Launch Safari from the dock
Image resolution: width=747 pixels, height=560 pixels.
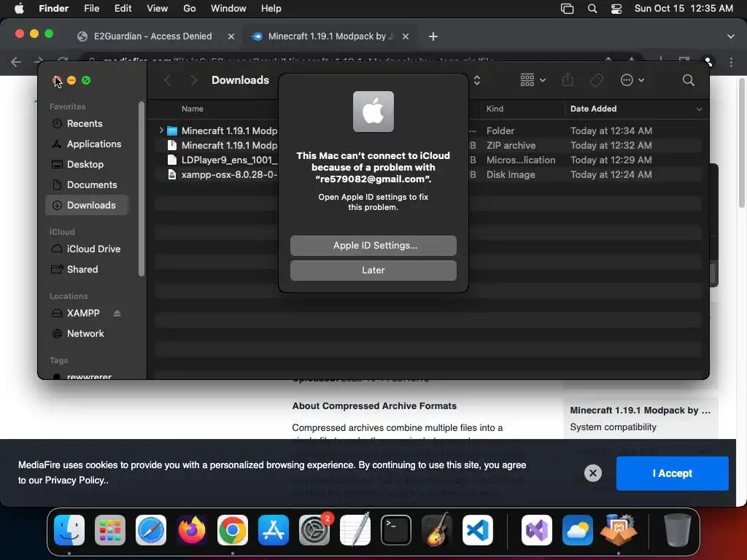tap(151, 530)
